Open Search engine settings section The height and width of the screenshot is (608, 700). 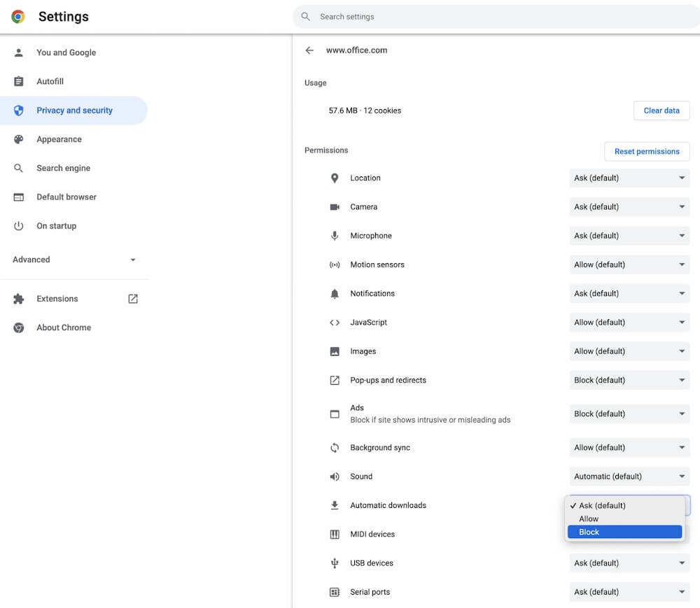click(x=73, y=168)
